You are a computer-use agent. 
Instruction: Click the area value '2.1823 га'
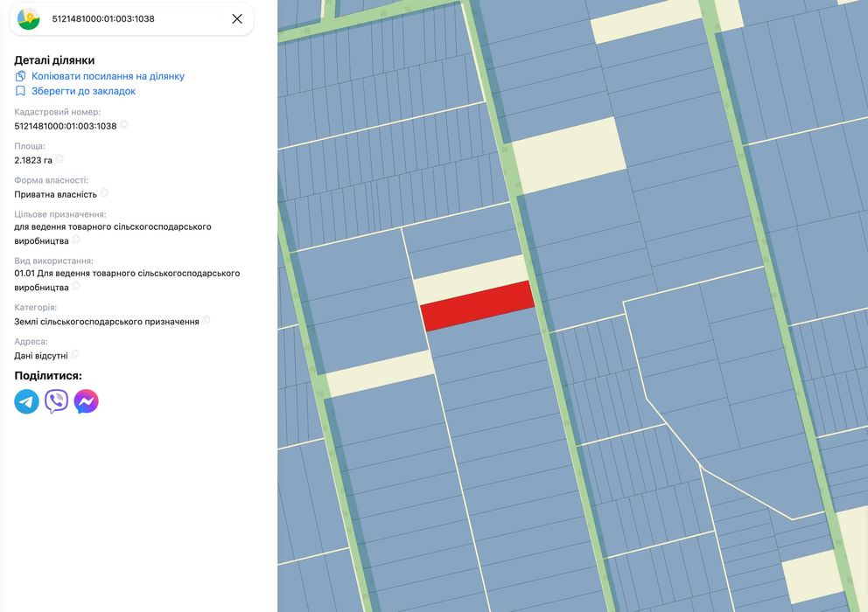pos(33,161)
